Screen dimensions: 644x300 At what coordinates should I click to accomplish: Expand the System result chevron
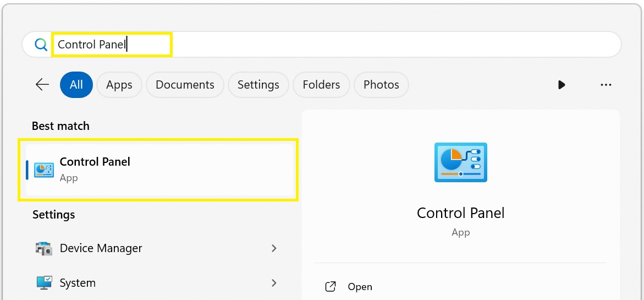[274, 283]
